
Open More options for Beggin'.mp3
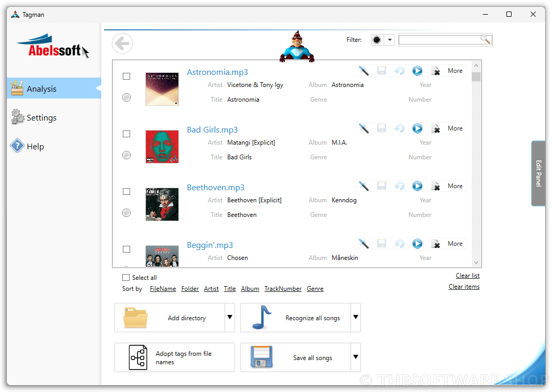455,244
